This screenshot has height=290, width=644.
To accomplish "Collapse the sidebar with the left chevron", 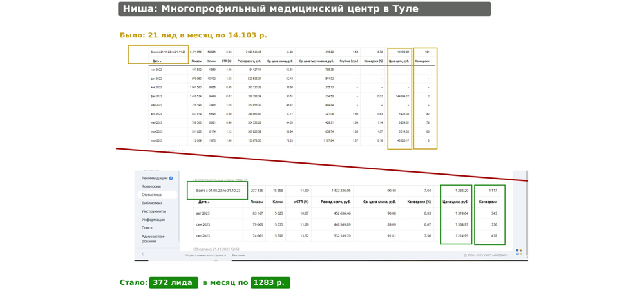I will click(142, 255).
